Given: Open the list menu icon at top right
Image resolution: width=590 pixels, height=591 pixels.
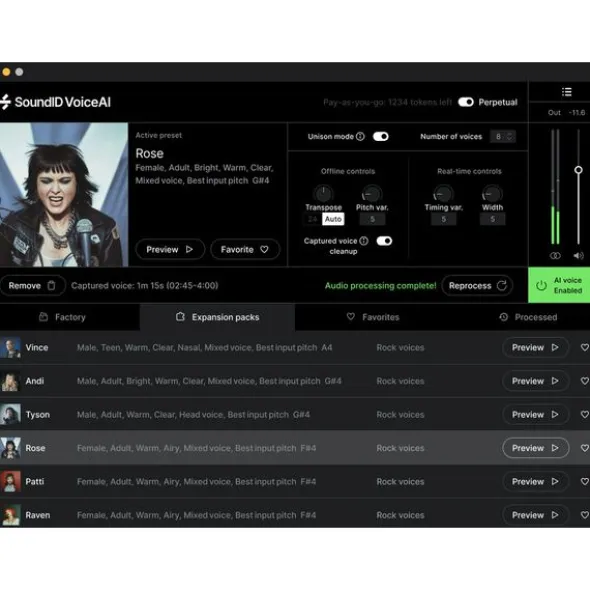Looking at the screenshot, I should pyautogui.click(x=567, y=92).
